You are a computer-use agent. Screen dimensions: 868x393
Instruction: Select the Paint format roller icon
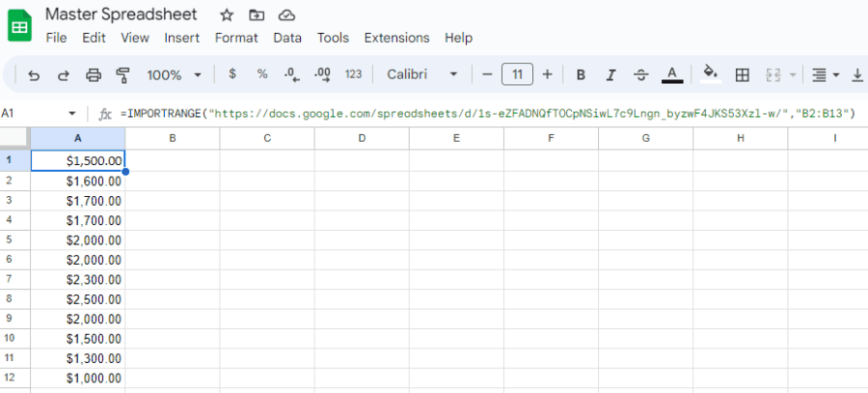[122, 74]
